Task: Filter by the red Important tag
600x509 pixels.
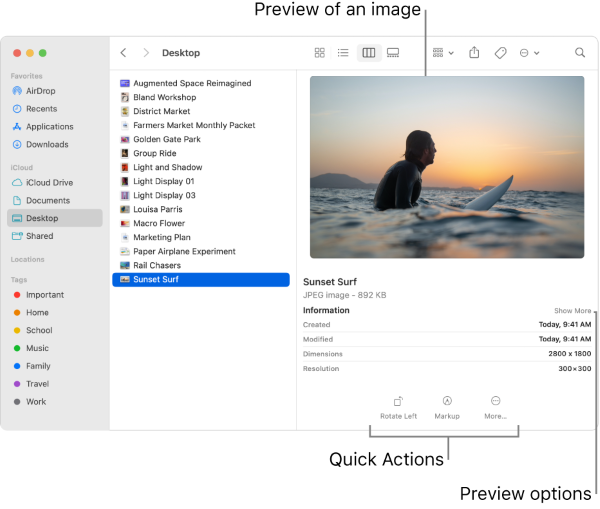Action: 39,295
